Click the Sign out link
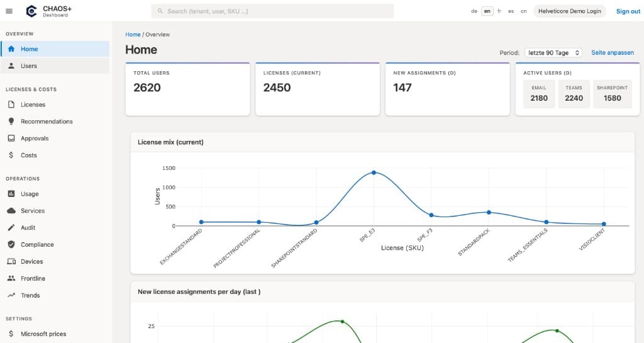Viewport: 644px width, 343px height. point(628,11)
